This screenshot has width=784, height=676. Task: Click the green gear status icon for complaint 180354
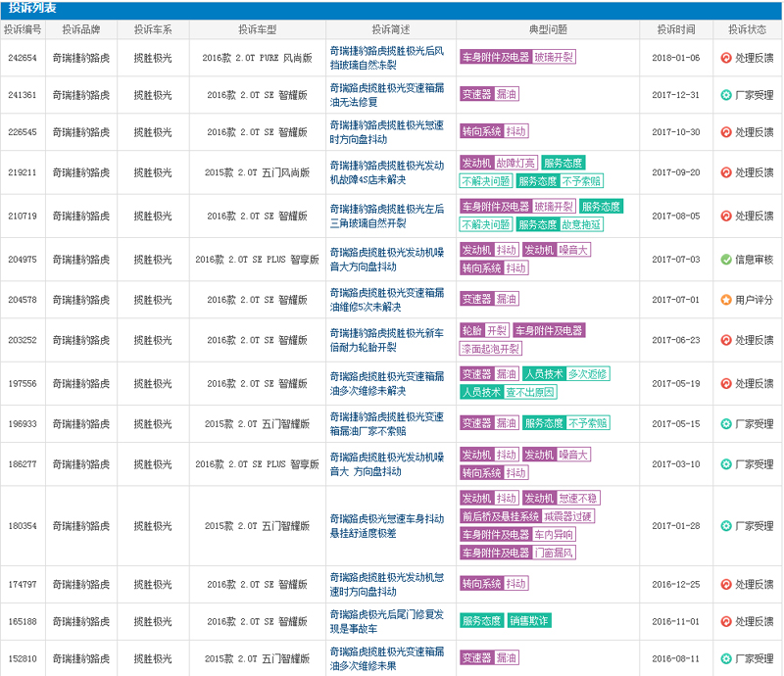point(726,526)
